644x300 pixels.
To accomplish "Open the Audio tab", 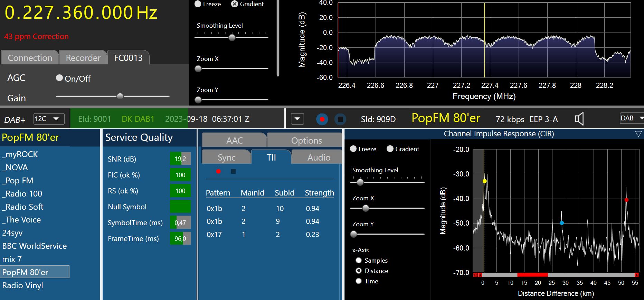I will 319,158.
